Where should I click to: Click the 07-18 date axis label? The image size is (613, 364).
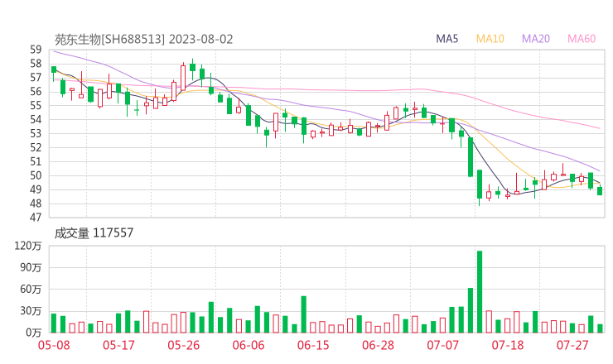[x=508, y=345]
